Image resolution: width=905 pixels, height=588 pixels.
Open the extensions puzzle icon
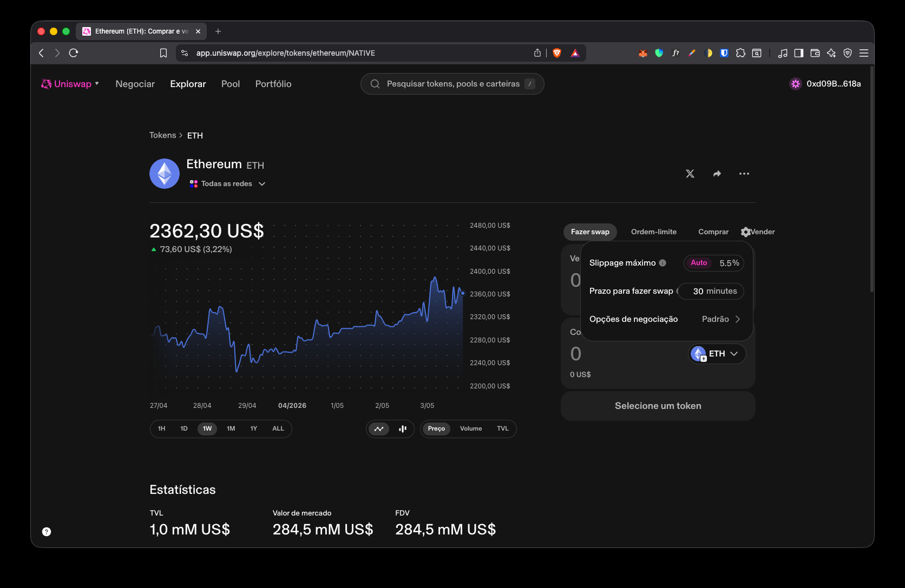(x=740, y=53)
